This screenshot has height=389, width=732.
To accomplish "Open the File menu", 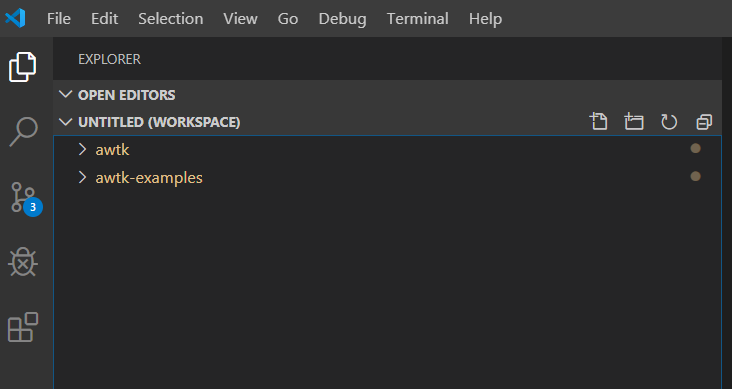I will click(59, 19).
